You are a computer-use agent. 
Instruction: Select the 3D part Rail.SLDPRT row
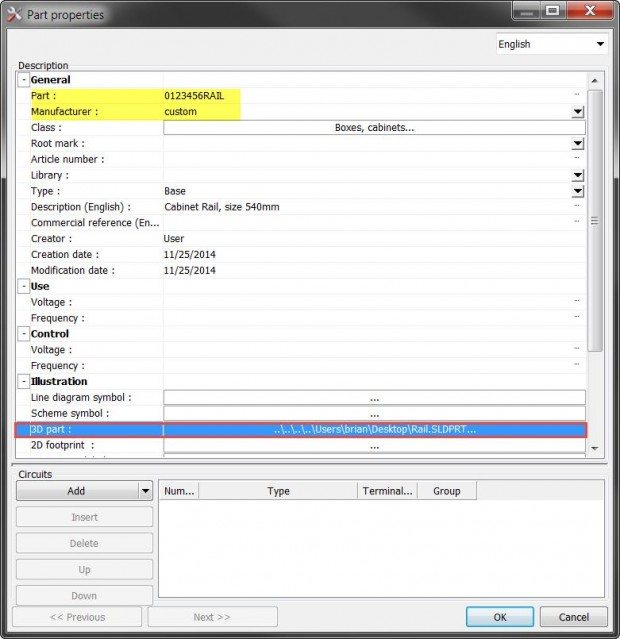(x=374, y=430)
